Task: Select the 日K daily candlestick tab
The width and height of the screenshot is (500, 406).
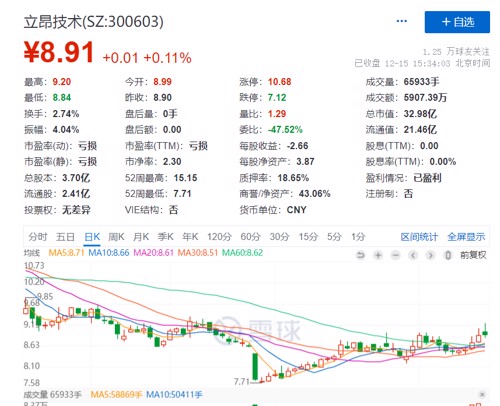Action: click(92, 237)
